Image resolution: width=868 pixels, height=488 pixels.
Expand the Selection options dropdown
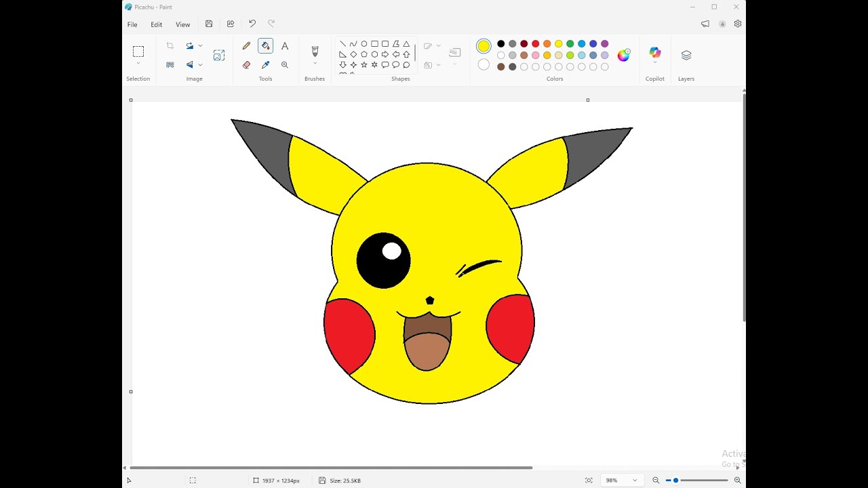(138, 64)
